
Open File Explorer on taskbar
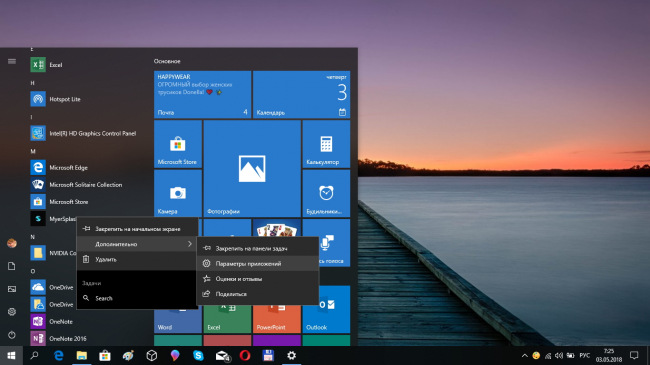pos(82,355)
